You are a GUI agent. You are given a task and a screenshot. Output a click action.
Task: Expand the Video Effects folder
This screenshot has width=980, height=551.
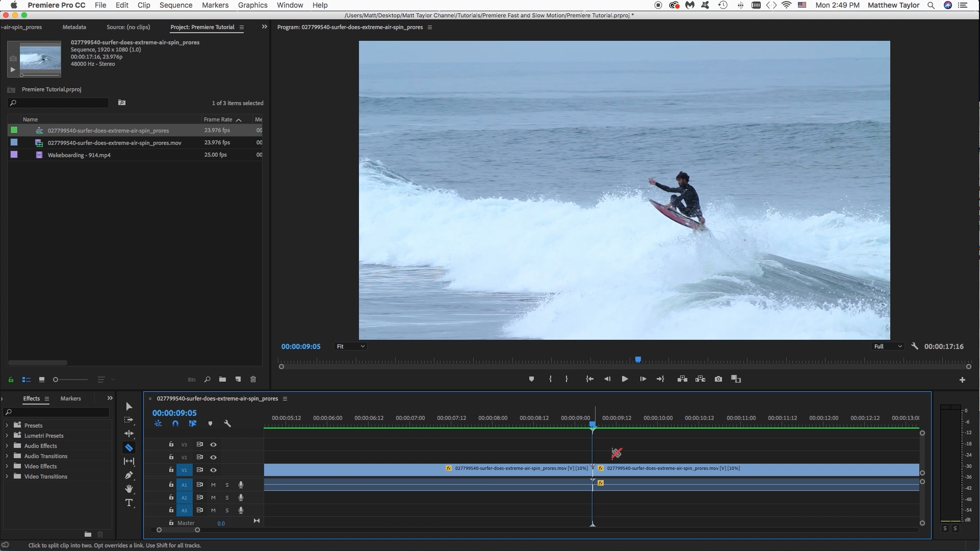click(7, 466)
